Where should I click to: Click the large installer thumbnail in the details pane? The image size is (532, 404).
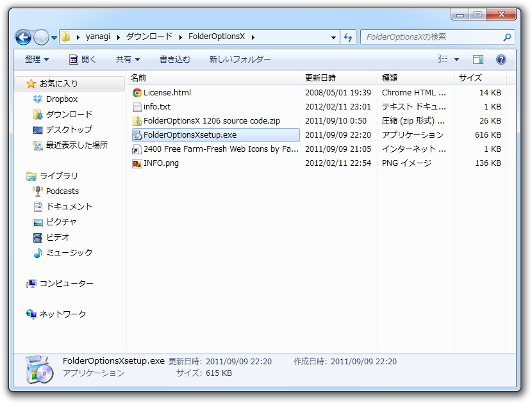pos(39,369)
